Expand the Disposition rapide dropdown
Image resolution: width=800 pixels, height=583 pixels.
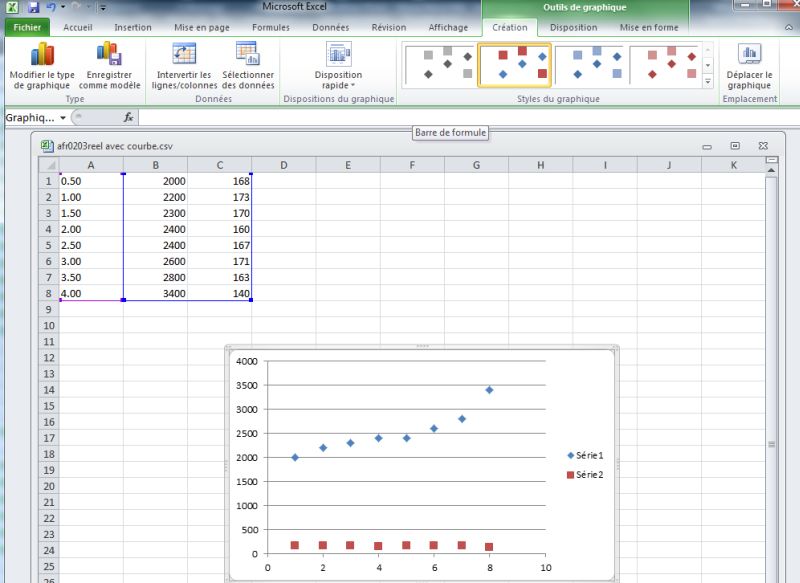[x=338, y=66]
